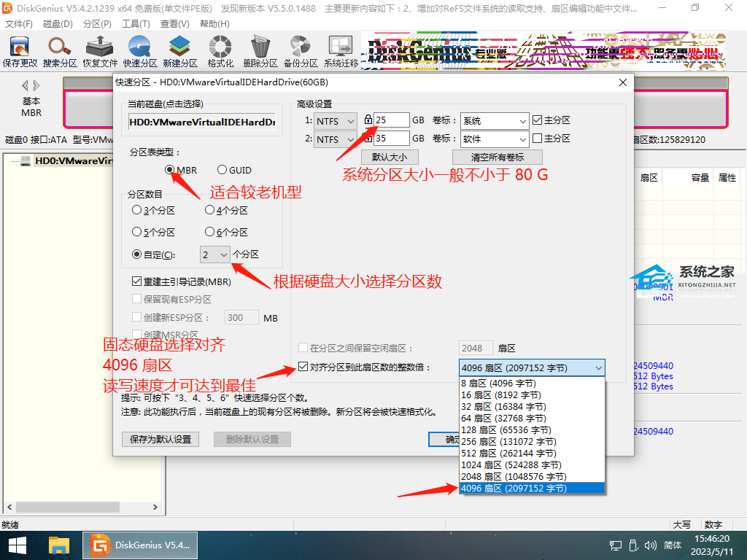Image resolution: width=747 pixels, height=560 pixels.
Task: Open partition 2 file system NTFS dropdown
Action: coord(336,139)
